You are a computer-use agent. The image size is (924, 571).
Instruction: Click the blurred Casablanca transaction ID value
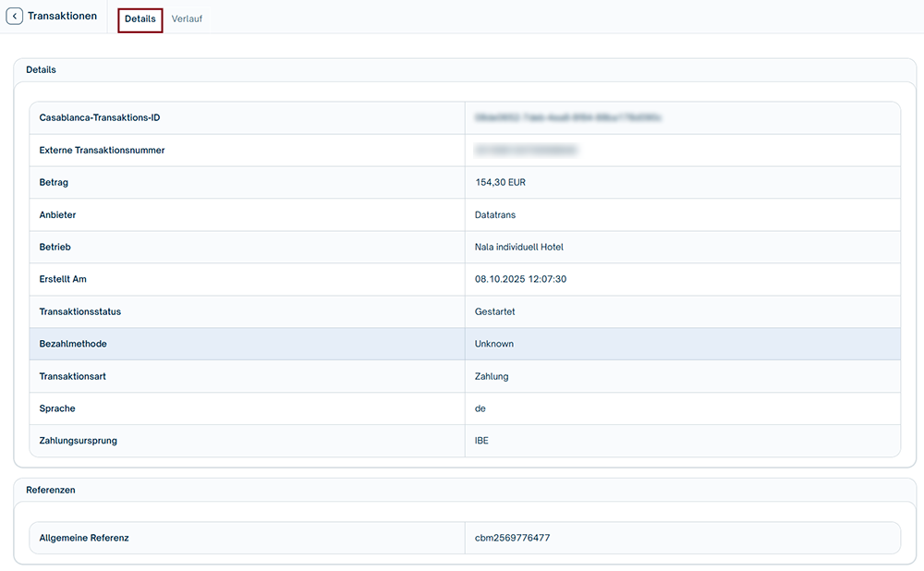(x=567, y=118)
